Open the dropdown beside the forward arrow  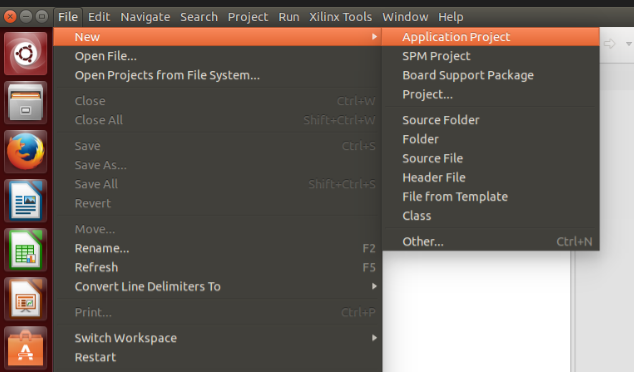click(x=629, y=44)
